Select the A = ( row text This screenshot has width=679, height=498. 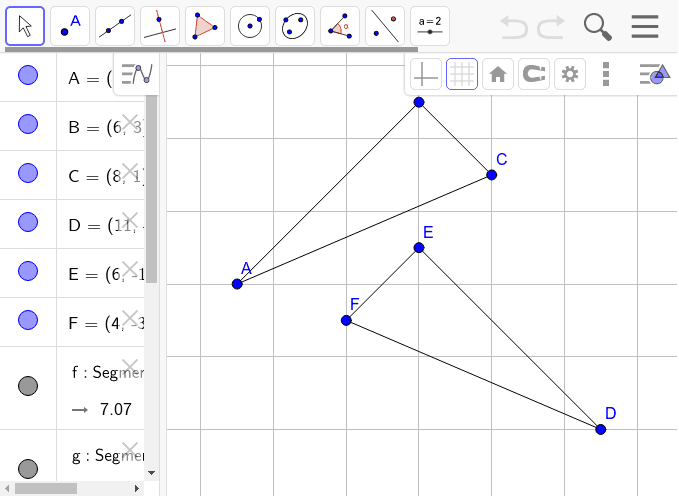click(90, 79)
